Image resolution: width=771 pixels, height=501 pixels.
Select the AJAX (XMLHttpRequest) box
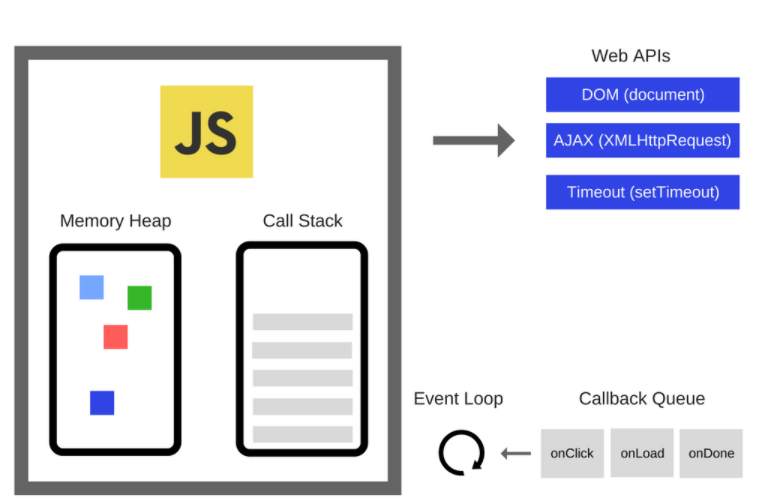(x=643, y=140)
